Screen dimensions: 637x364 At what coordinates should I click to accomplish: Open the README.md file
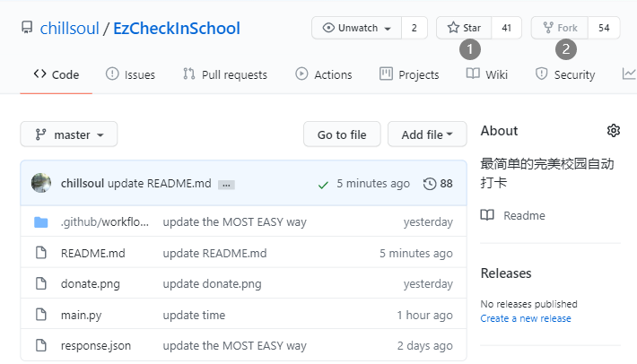(93, 253)
